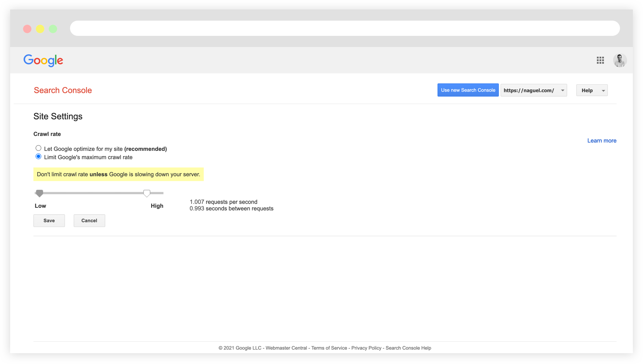Open the account profile avatar

620,60
